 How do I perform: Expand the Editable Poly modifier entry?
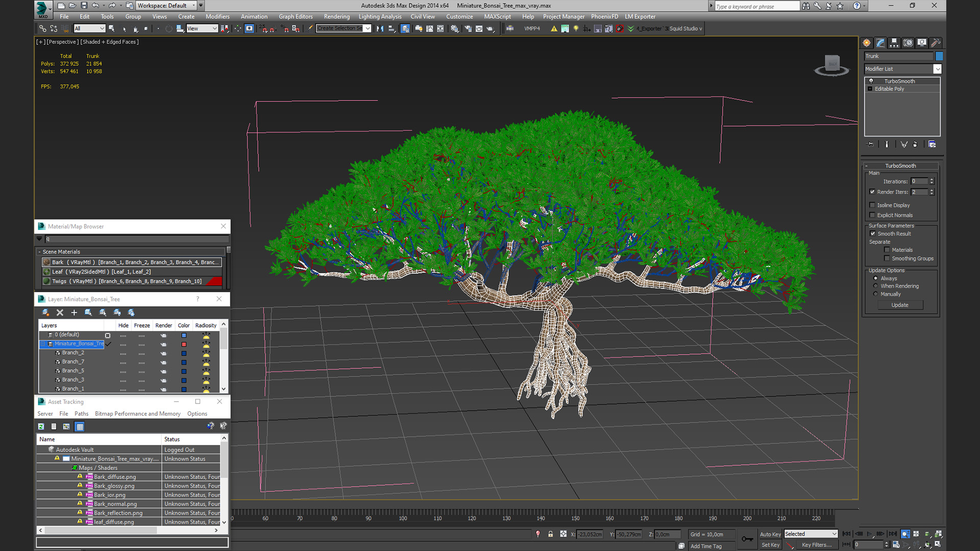pos(870,89)
